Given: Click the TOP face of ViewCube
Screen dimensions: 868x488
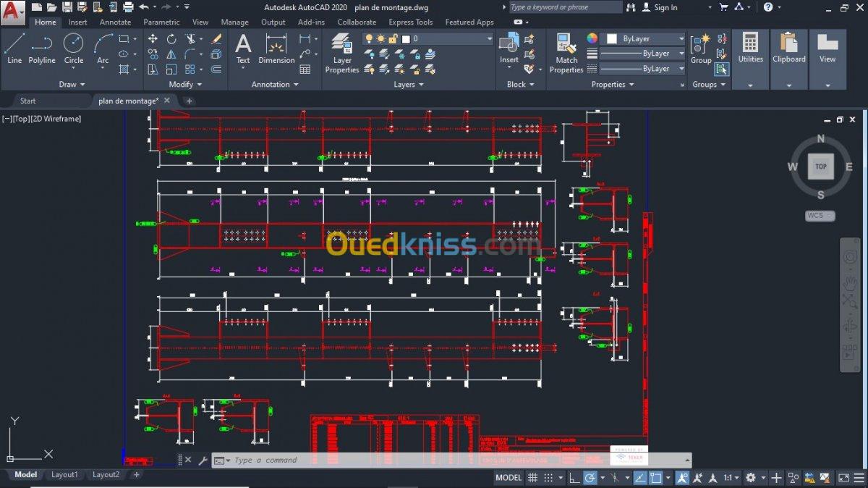Looking at the screenshot, I should point(821,167).
